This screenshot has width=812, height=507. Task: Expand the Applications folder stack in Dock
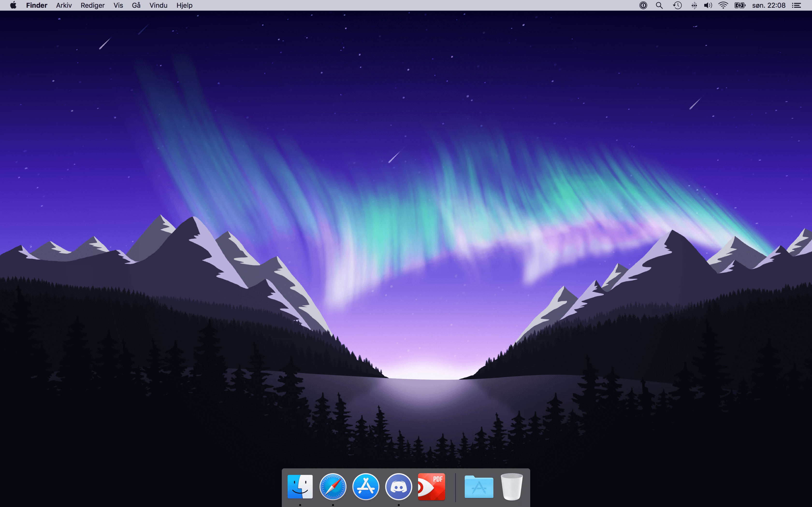(x=479, y=486)
